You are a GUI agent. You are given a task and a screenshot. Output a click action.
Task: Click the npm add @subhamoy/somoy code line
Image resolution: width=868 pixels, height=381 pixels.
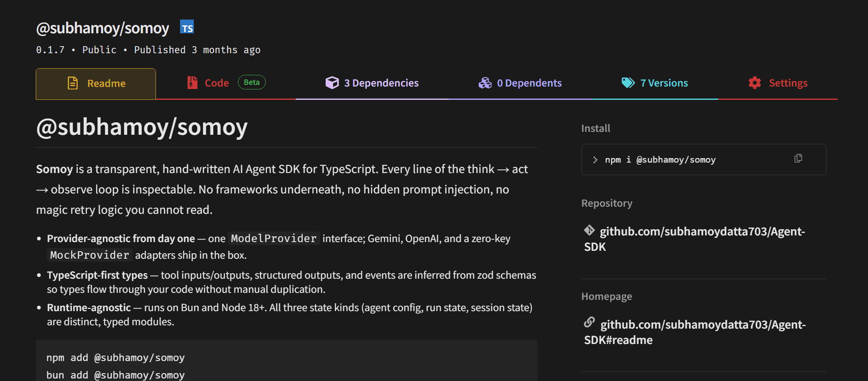115,358
